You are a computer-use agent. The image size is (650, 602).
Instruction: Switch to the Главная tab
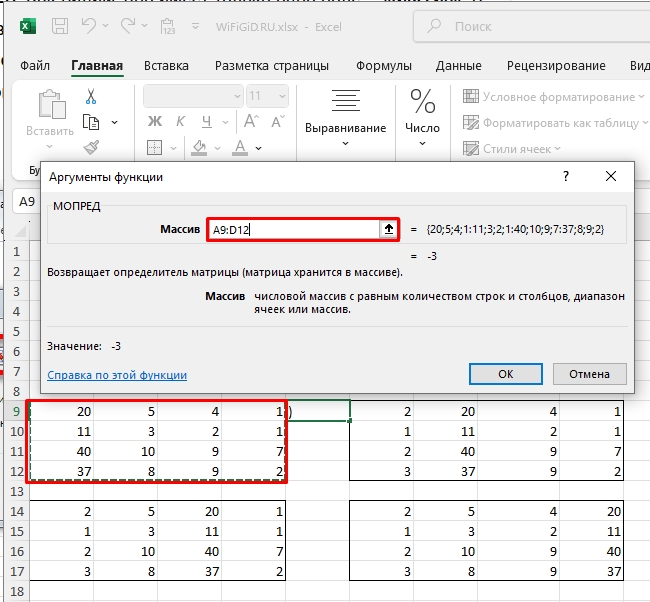click(x=97, y=66)
